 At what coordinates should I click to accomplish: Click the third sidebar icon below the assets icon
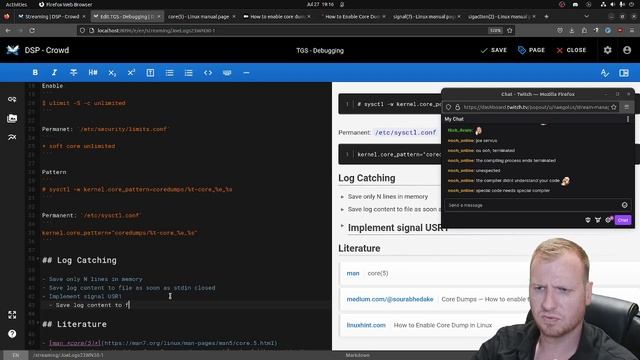pos(12,137)
